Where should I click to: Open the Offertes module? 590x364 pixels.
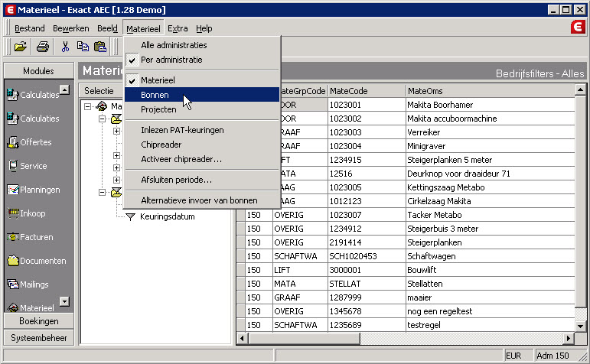click(29, 142)
